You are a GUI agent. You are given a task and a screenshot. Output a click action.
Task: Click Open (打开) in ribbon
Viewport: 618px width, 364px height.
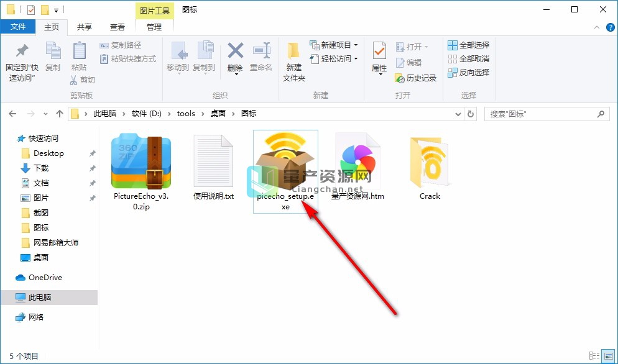(412, 47)
